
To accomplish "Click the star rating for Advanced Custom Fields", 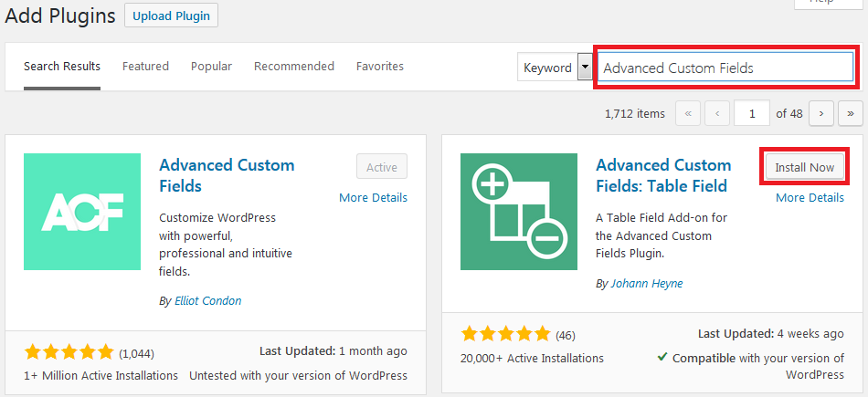I will click(69, 352).
